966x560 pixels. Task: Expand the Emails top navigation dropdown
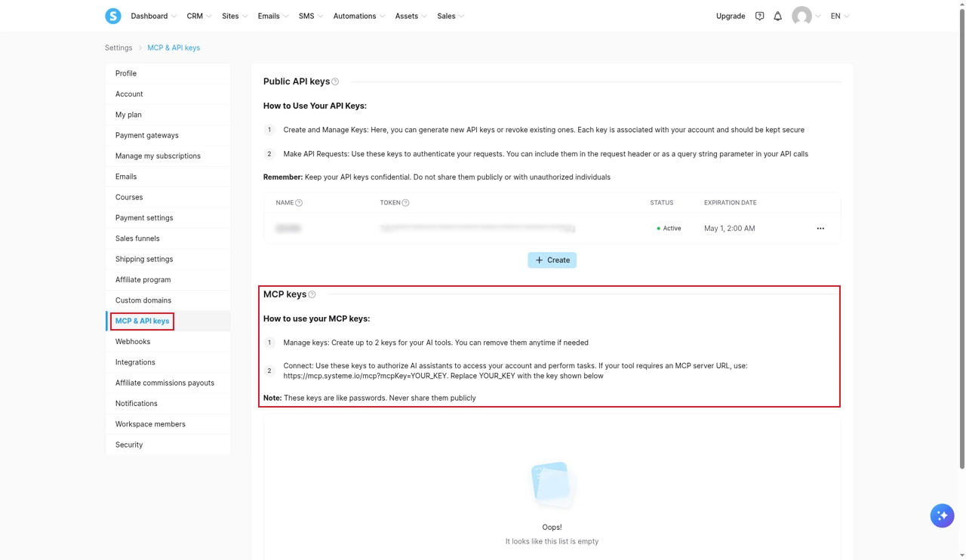tap(273, 16)
